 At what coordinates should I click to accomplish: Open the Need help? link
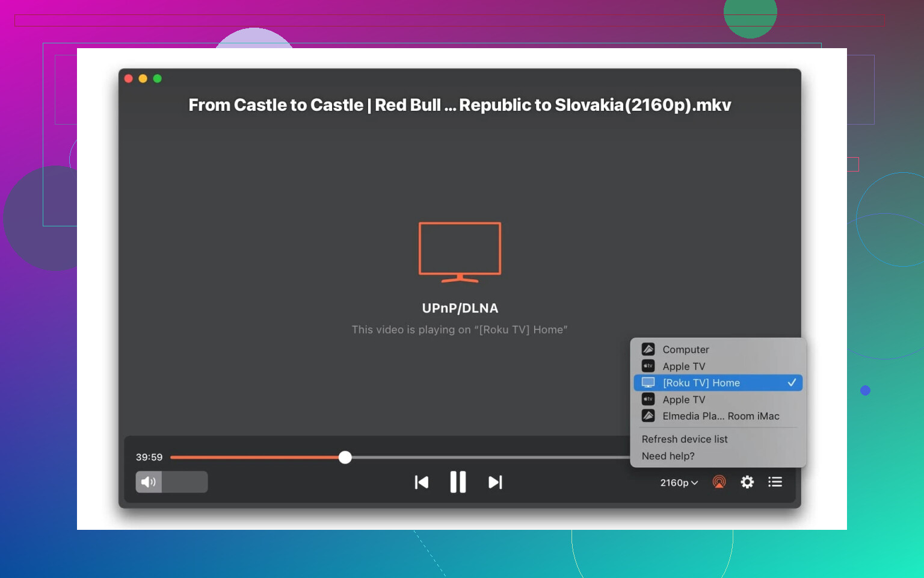click(668, 456)
